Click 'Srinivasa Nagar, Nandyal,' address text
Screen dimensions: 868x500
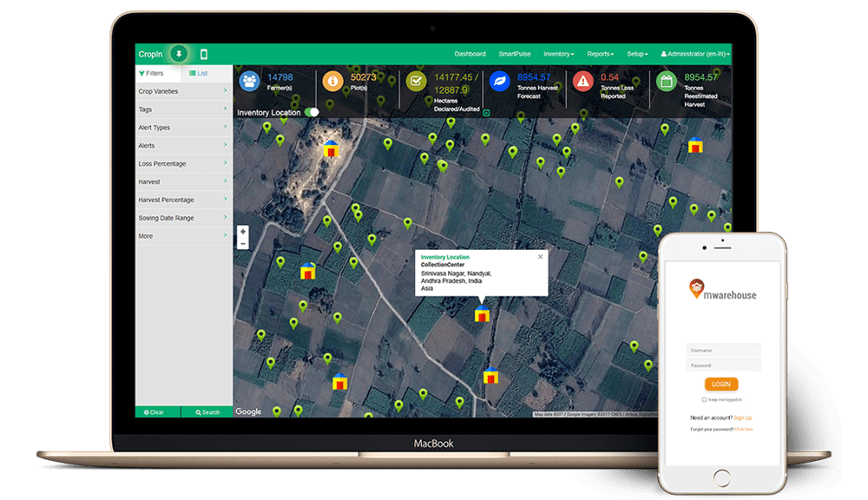(x=457, y=273)
